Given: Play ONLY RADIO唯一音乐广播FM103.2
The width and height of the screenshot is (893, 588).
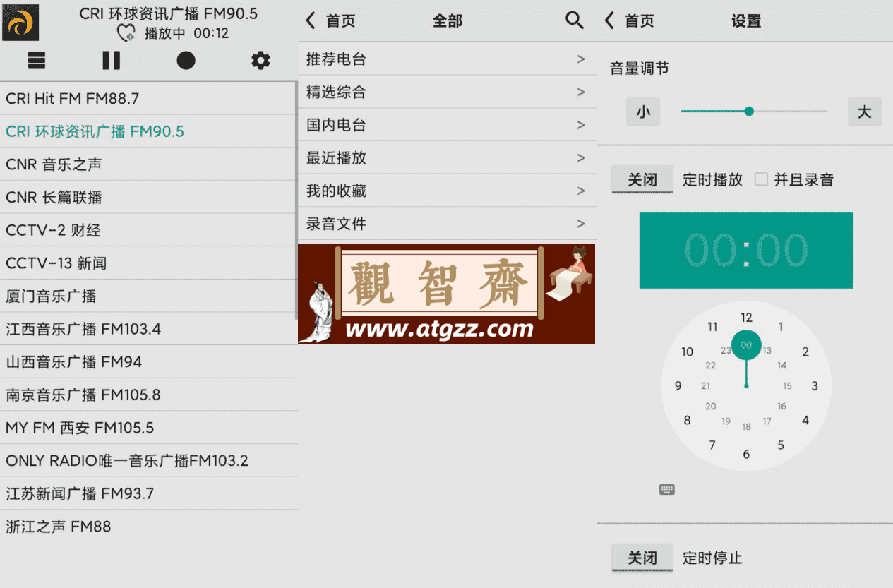Looking at the screenshot, I should coord(148,461).
